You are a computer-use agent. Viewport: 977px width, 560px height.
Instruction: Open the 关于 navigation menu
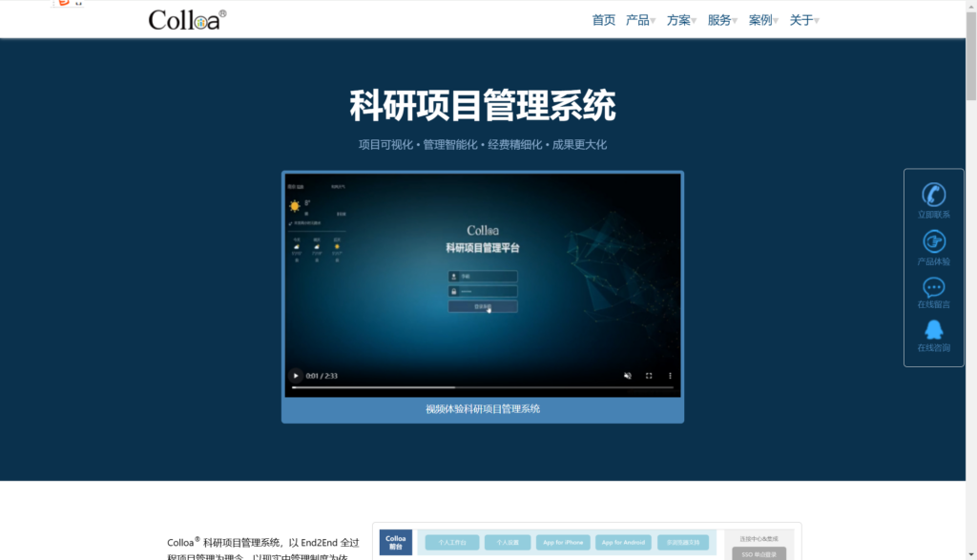point(801,20)
